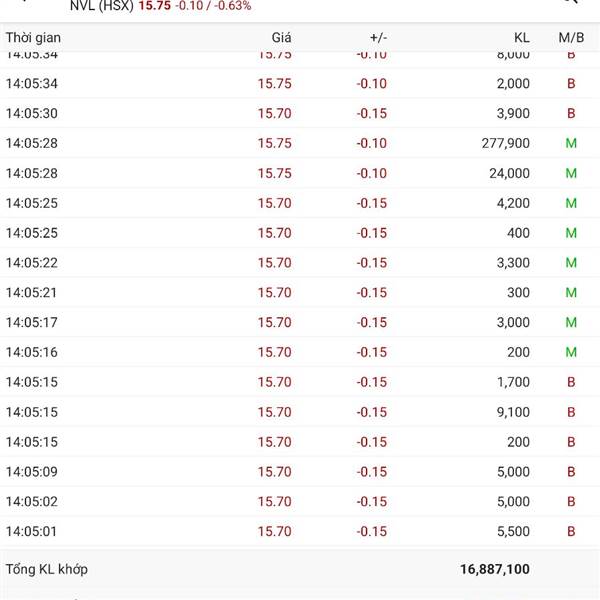Tap the M marker on 14:05:17 row
600x600 pixels.
coord(571,323)
